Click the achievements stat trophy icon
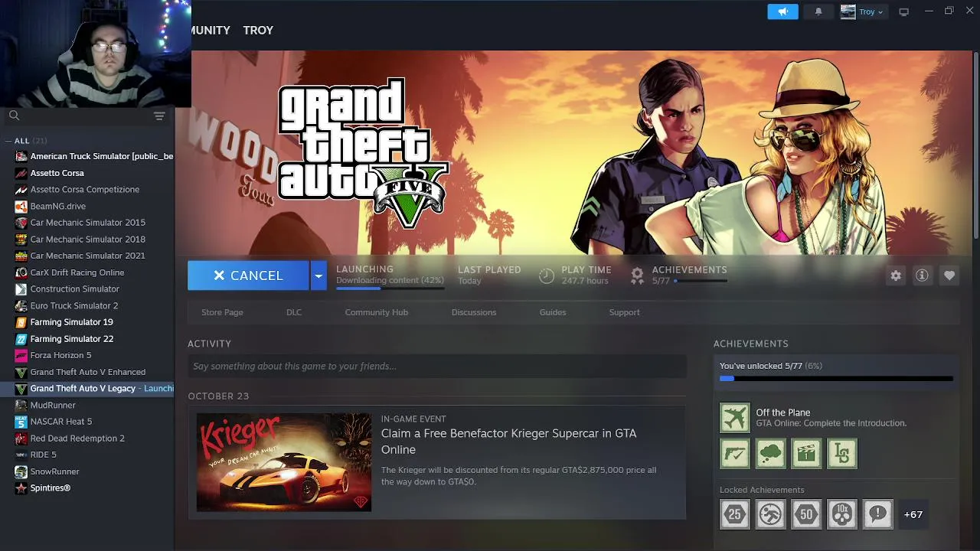 tap(637, 275)
